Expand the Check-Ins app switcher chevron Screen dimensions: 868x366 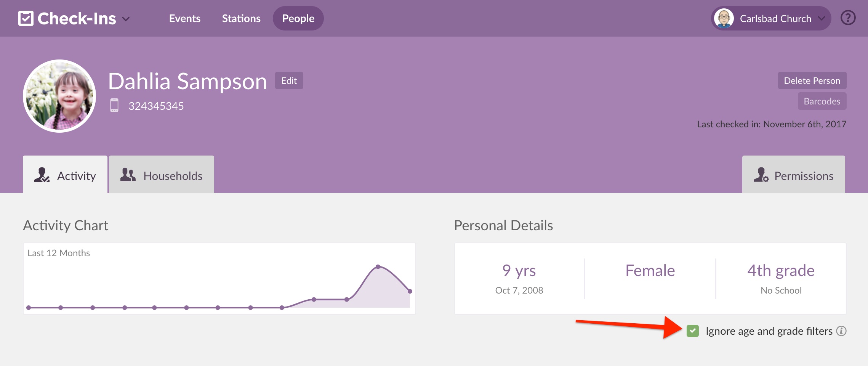[x=126, y=19]
